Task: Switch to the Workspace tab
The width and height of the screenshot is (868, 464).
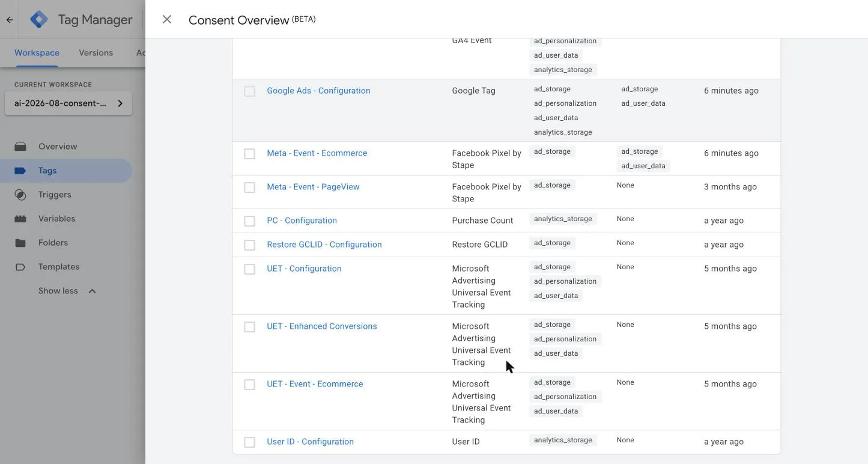Action: click(x=37, y=53)
